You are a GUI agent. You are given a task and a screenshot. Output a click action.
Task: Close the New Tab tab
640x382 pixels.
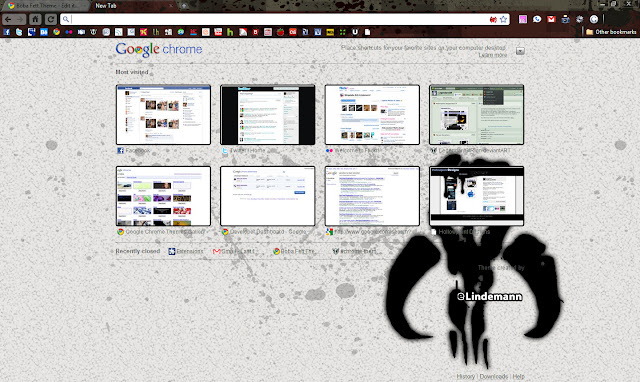(171, 6)
